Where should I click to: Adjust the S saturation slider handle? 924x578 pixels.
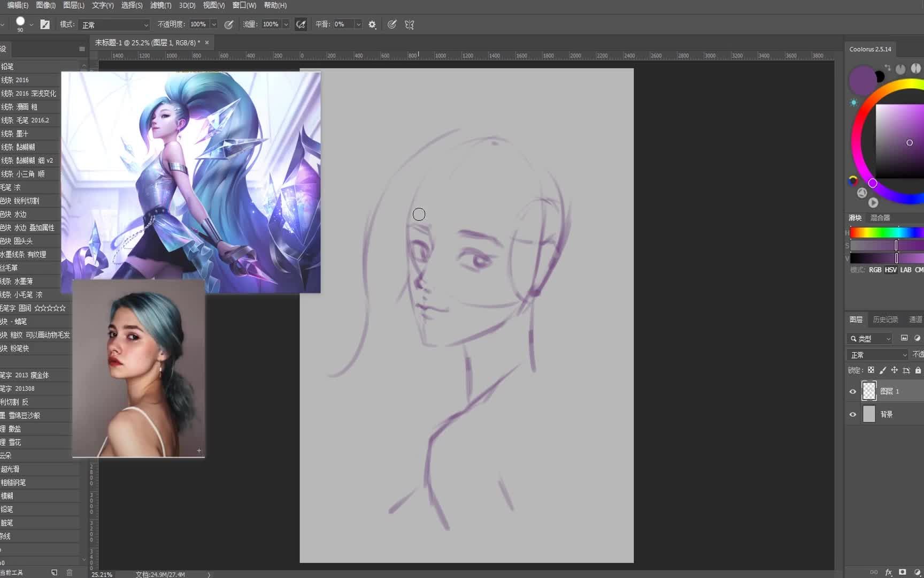[896, 246]
